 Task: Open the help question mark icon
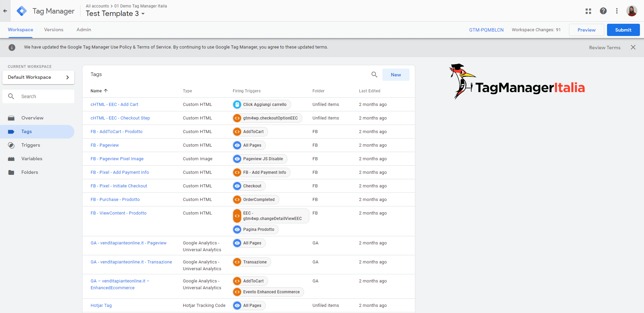pyautogui.click(x=603, y=11)
